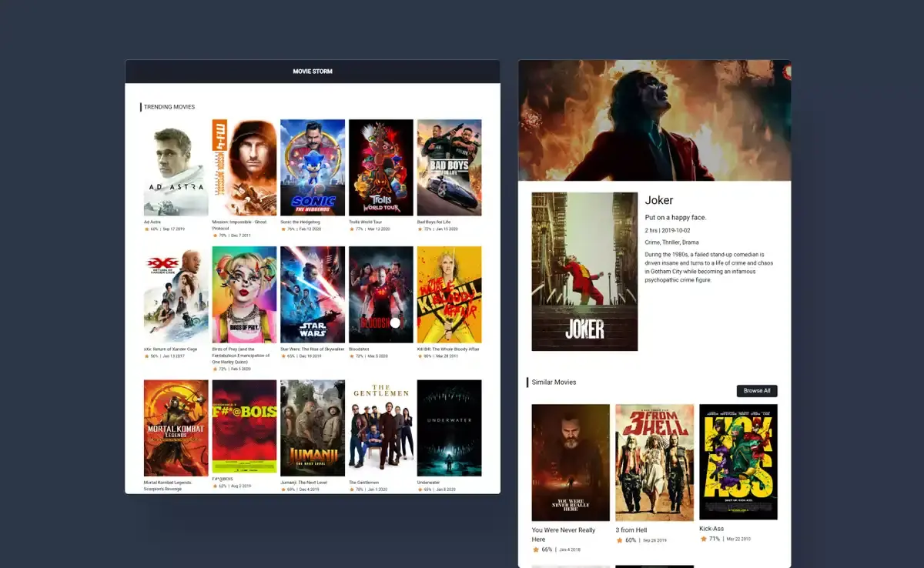This screenshot has width=924, height=568.
Task: Click the star icon under Kick-Ass
Action: tap(702, 539)
